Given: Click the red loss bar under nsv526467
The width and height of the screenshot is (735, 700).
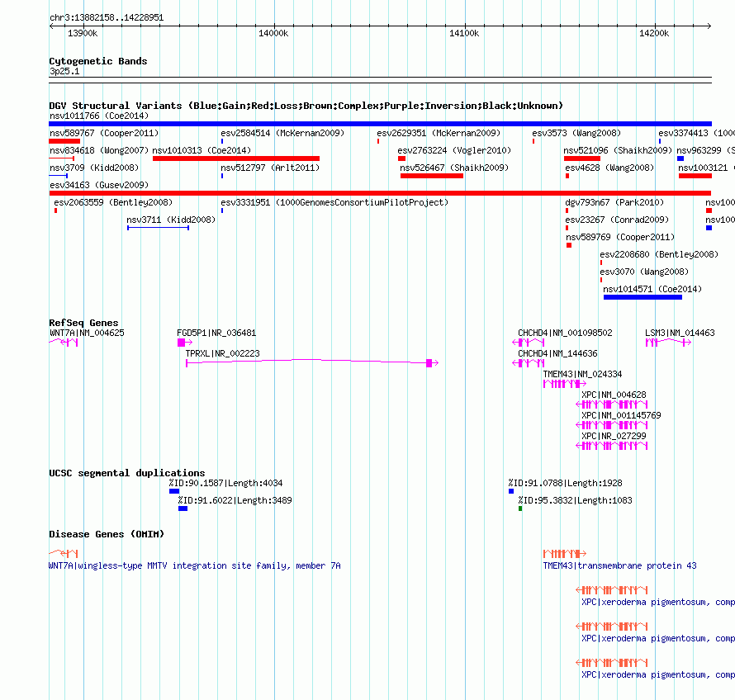Looking at the screenshot, I should 432,176.
